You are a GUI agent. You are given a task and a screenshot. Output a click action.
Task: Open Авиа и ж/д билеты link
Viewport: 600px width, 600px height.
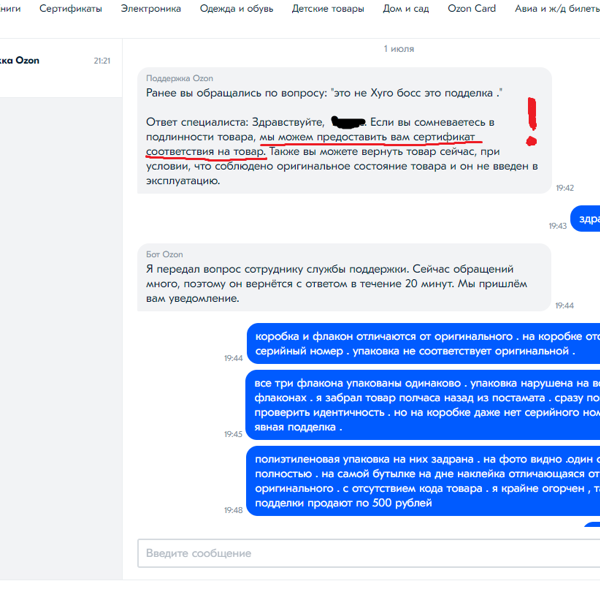[557, 8]
